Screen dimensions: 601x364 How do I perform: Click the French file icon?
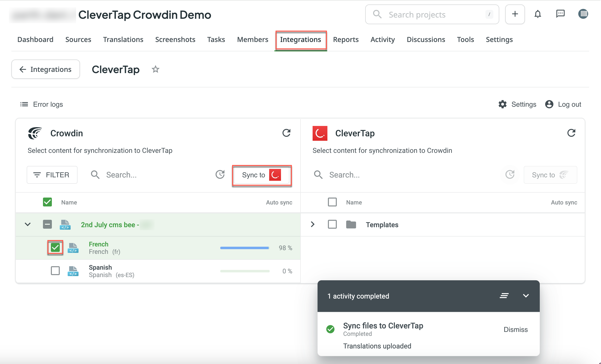coord(73,248)
